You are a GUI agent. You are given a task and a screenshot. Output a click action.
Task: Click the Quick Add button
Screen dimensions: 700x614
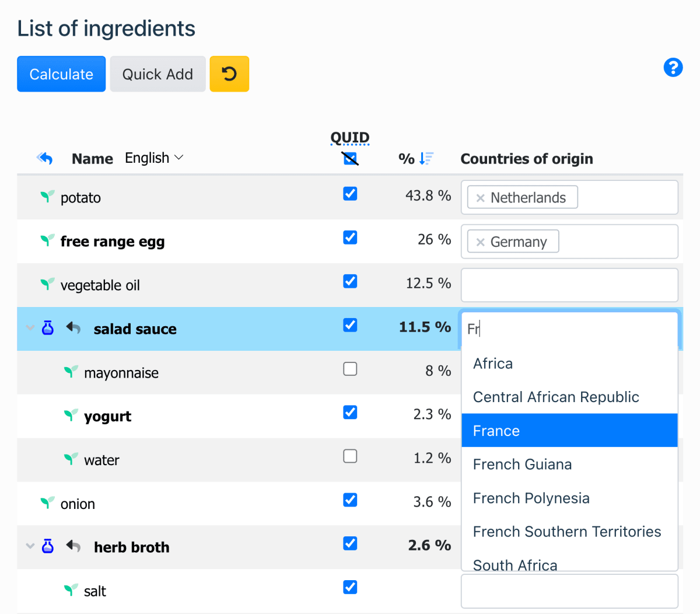[157, 74]
